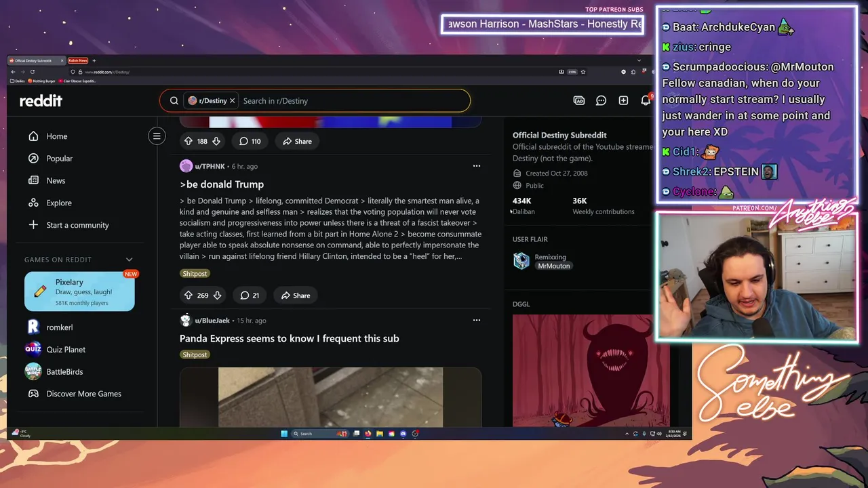Remove the r/Destiny search filter chip

point(232,100)
